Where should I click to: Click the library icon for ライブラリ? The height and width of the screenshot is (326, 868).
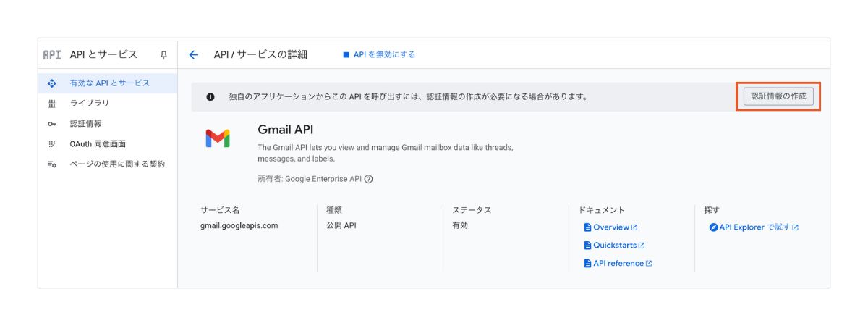click(52, 104)
